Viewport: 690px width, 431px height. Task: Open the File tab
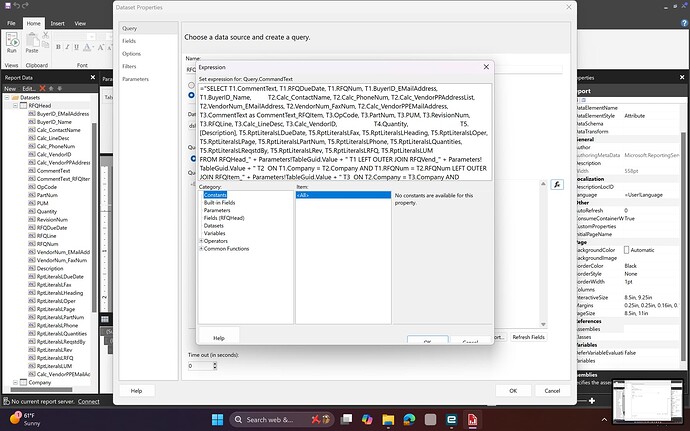(x=11, y=23)
